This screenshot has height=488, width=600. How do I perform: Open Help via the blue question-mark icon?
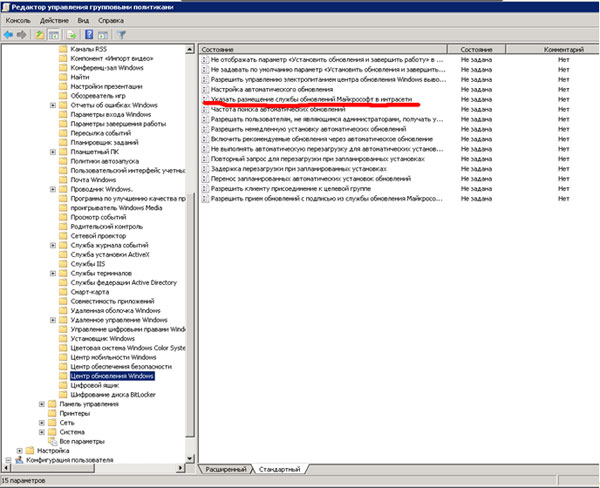[x=88, y=34]
